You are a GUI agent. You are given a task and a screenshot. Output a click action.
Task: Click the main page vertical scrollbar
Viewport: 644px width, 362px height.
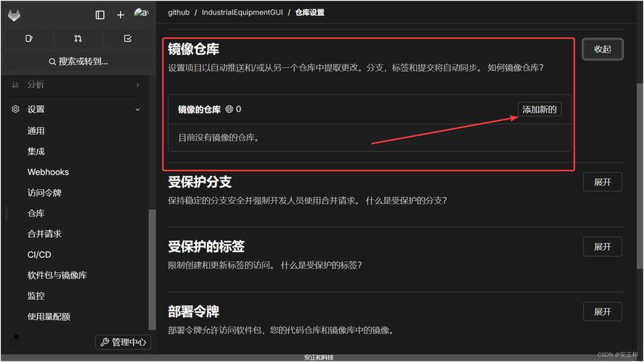[x=640, y=177]
